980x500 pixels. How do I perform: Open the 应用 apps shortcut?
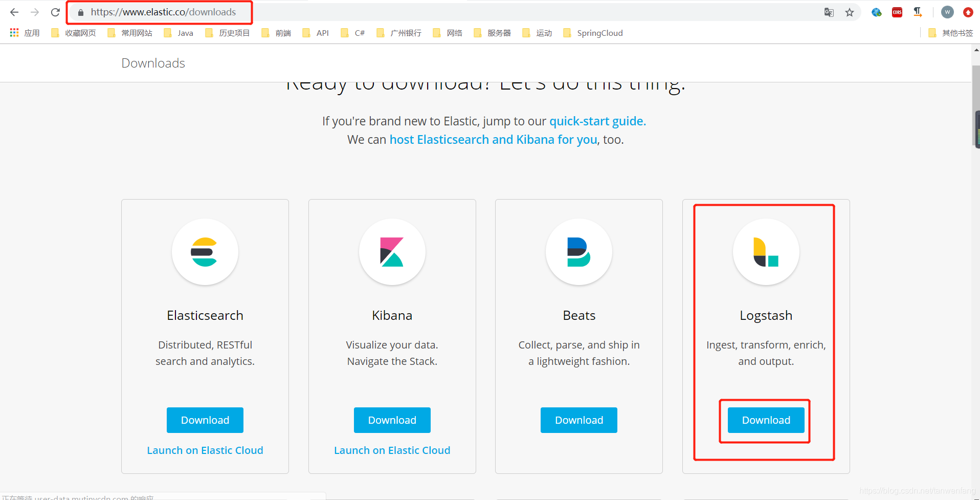pos(25,33)
